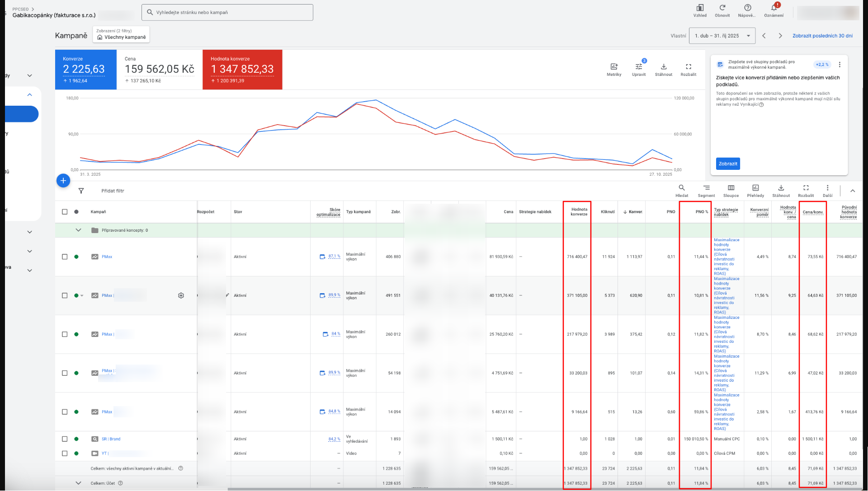Check the SR | Brand campaign checkbox

click(x=65, y=439)
